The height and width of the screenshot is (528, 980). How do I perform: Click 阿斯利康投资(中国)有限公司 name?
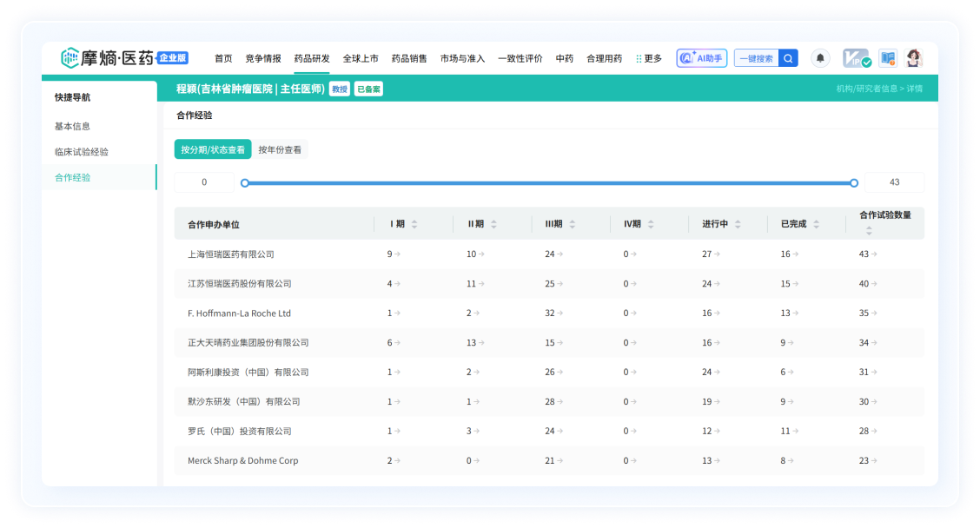click(248, 372)
